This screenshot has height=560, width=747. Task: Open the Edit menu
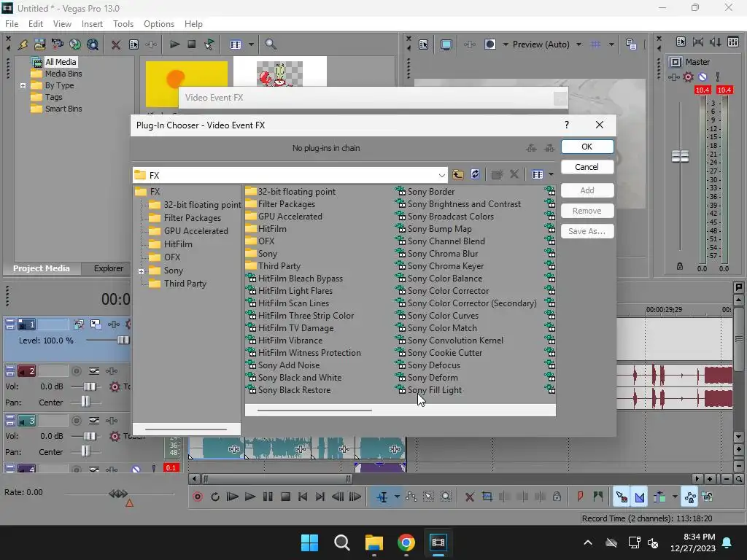(x=36, y=24)
